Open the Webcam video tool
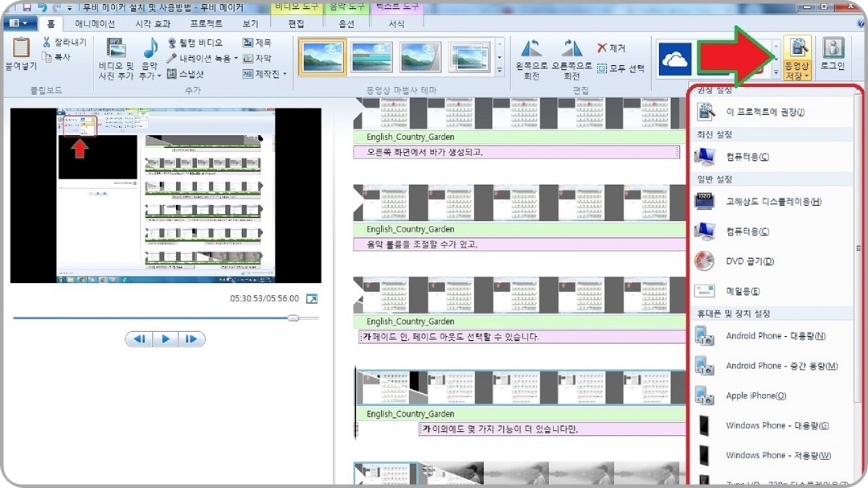 (194, 43)
